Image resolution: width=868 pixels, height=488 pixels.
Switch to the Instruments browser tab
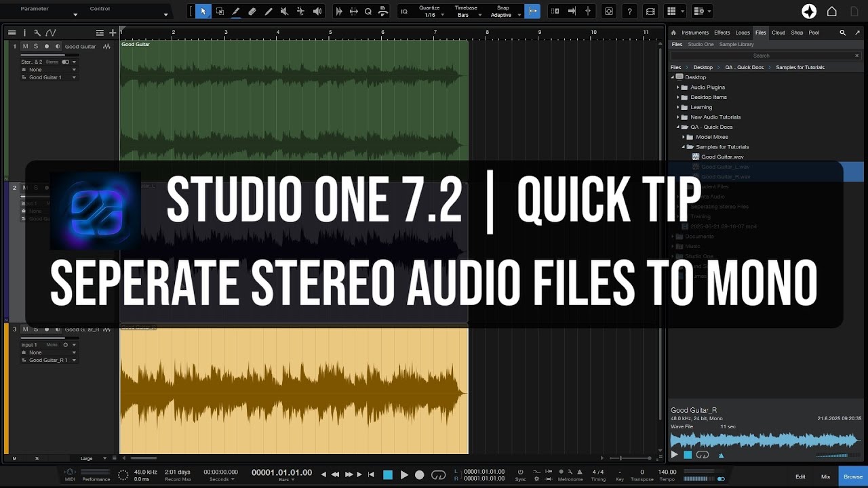point(695,33)
